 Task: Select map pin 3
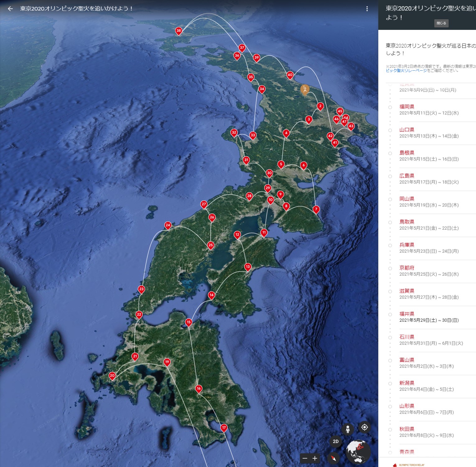(x=309, y=120)
